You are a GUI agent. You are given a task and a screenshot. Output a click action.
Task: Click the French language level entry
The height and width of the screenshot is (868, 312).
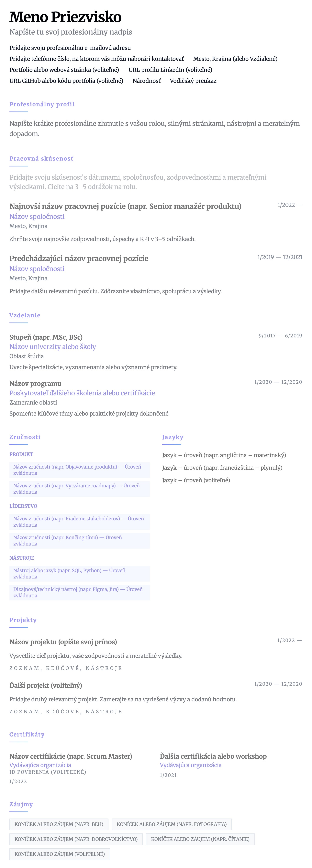point(222,468)
